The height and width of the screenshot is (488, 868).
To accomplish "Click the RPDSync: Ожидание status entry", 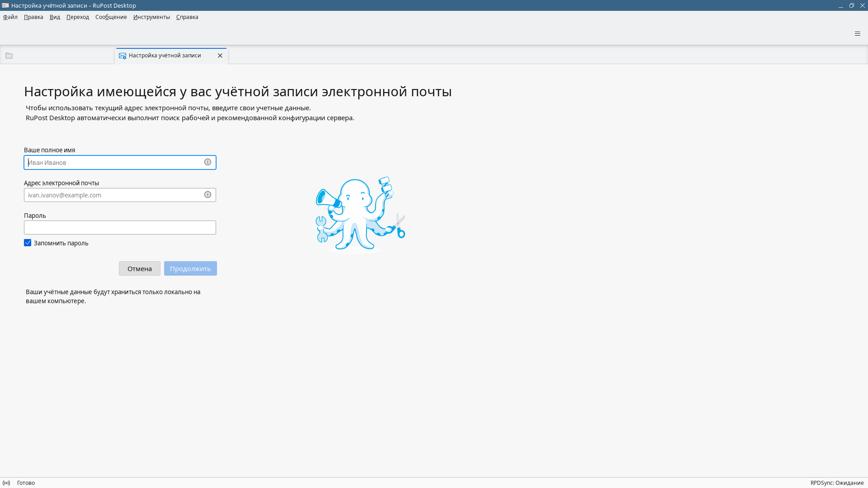I will 837,483.
